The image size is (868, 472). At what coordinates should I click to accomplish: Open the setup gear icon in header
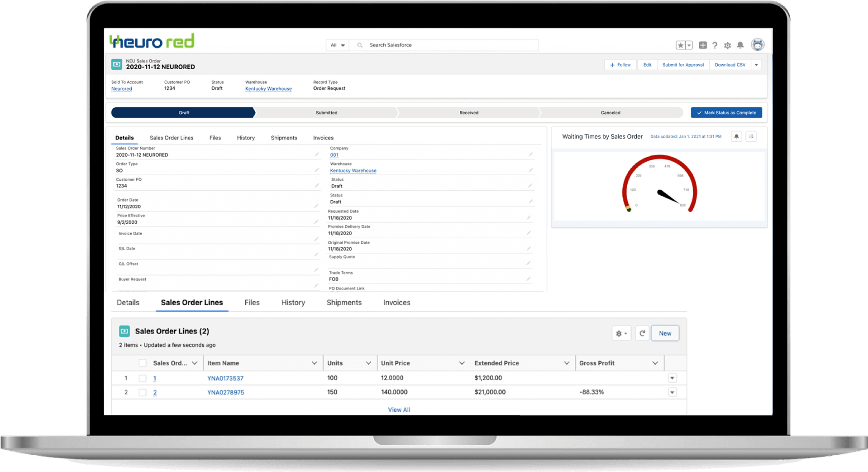tap(728, 45)
